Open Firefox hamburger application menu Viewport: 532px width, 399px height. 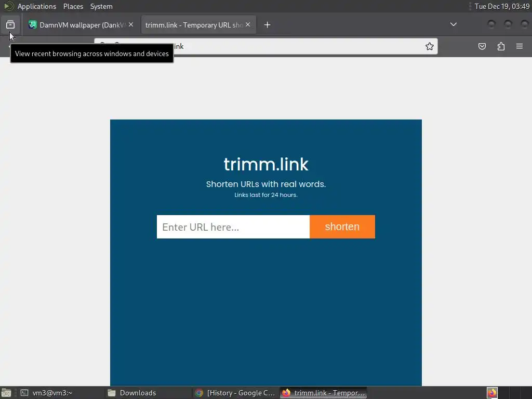tap(520, 46)
